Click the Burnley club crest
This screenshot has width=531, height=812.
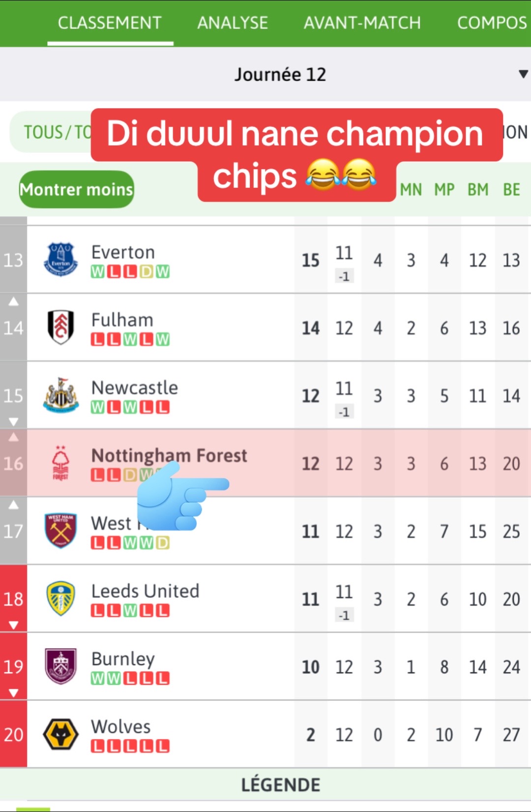click(60, 666)
